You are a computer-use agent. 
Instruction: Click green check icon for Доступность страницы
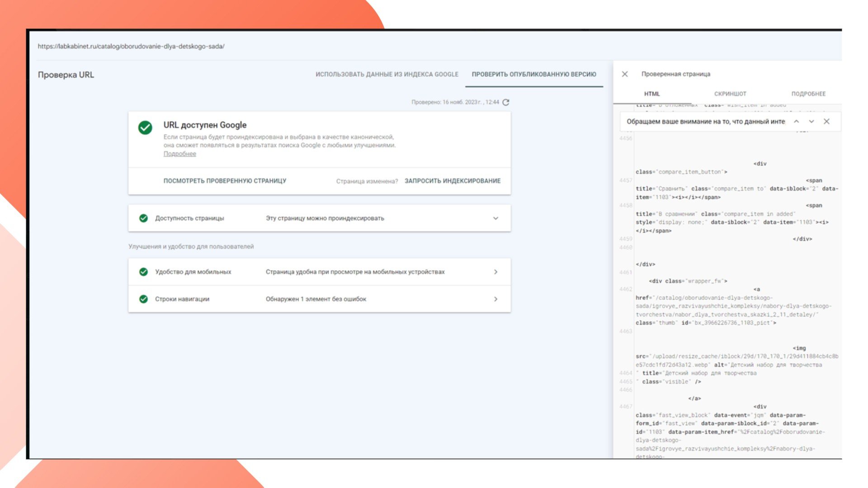coord(143,218)
